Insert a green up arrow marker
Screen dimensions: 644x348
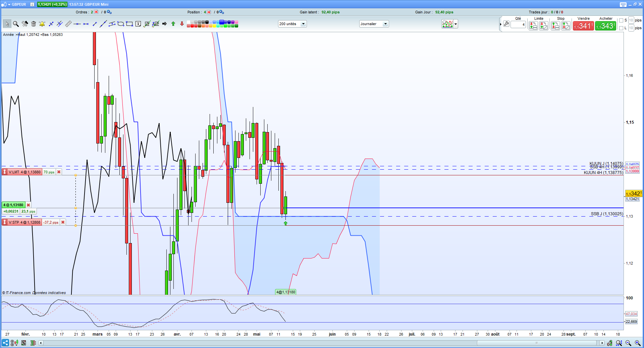(173, 24)
